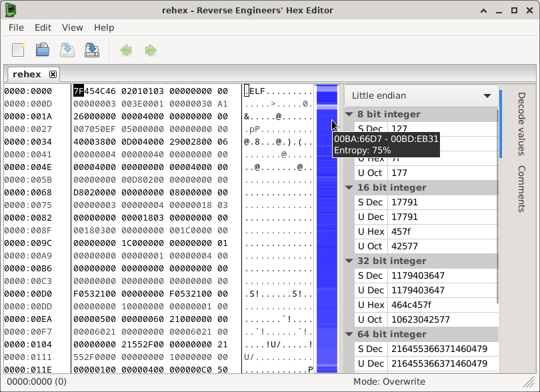Click the green forward arrow icon
This screenshot has width=540, height=392.
click(x=151, y=50)
